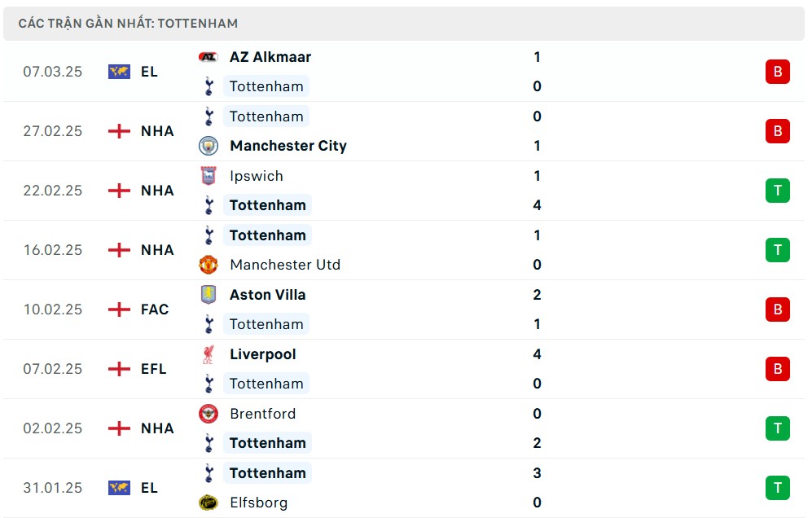Click the Liverpool club crest

pyautogui.click(x=208, y=354)
